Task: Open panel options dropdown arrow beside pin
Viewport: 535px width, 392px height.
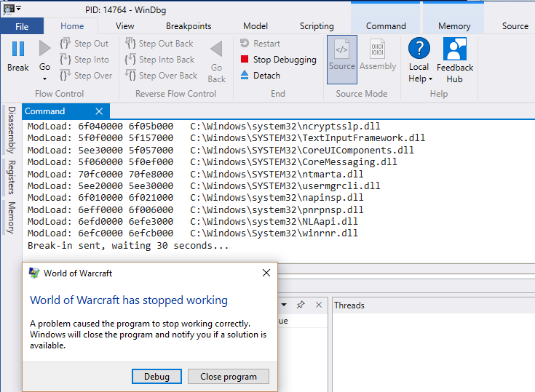Action: click(284, 305)
